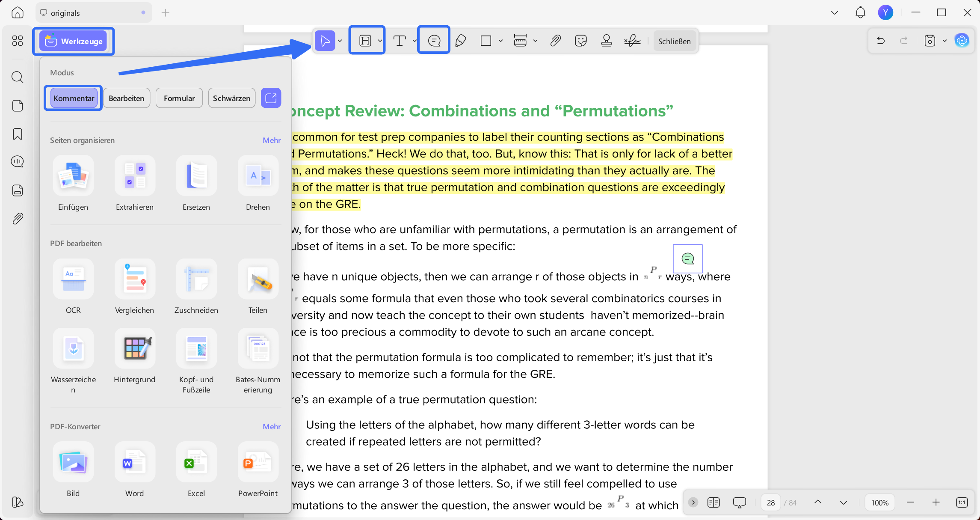Viewport: 980px width, 520px height.
Task: Select the pencil drawing tool
Action: (x=461, y=41)
